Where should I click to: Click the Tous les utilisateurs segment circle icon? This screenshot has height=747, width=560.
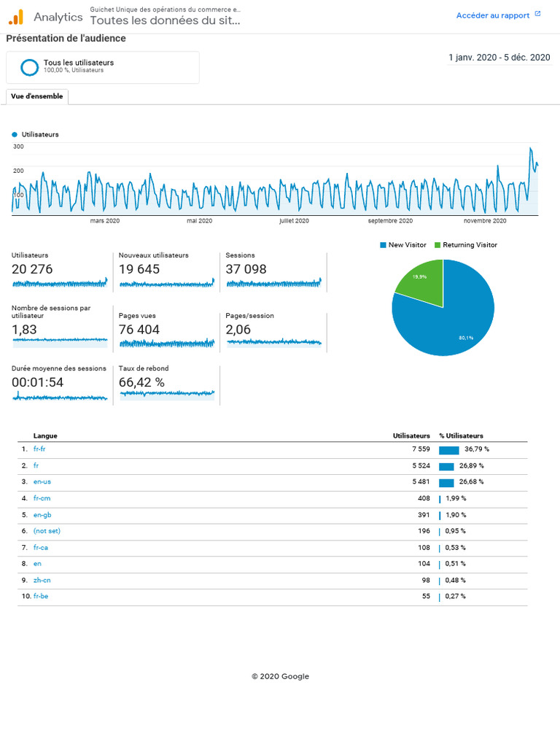point(29,67)
